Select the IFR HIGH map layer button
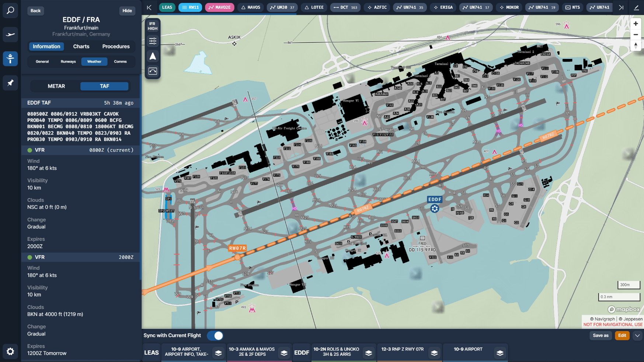This screenshot has width=644, height=362. tap(153, 25)
